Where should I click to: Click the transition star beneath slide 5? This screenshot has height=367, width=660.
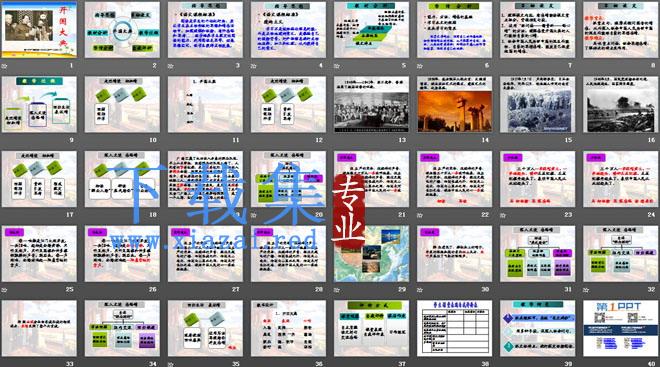tap(337, 66)
